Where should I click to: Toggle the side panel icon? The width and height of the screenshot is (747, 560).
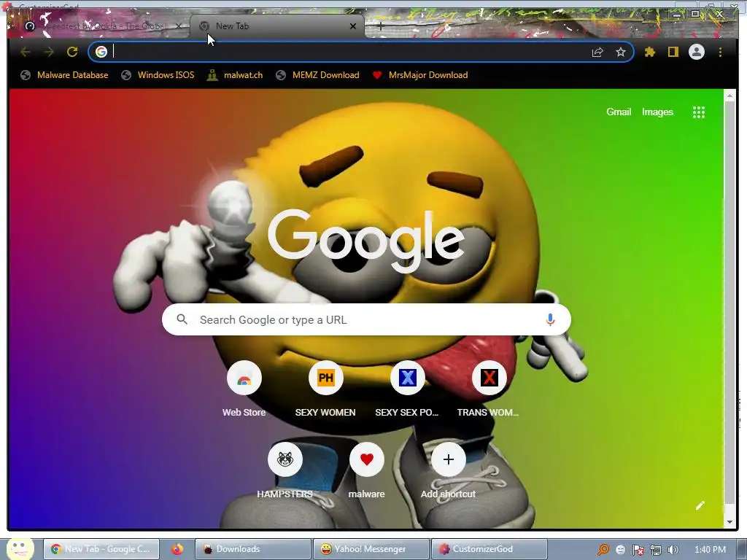coord(673,52)
